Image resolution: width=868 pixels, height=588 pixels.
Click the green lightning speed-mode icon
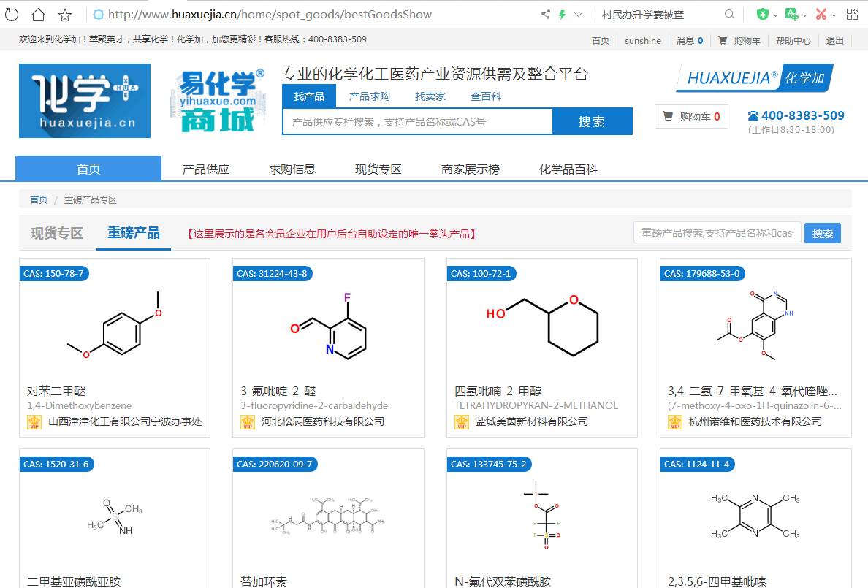click(x=562, y=15)
